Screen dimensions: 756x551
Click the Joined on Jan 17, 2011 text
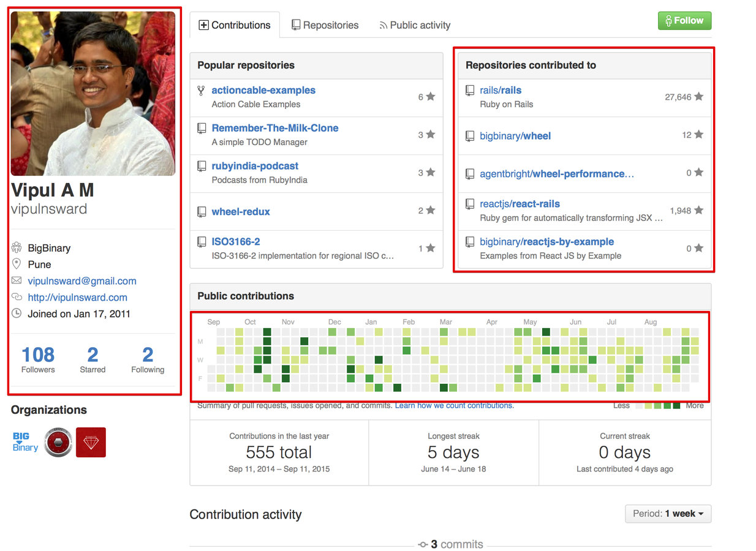(79, 313)
